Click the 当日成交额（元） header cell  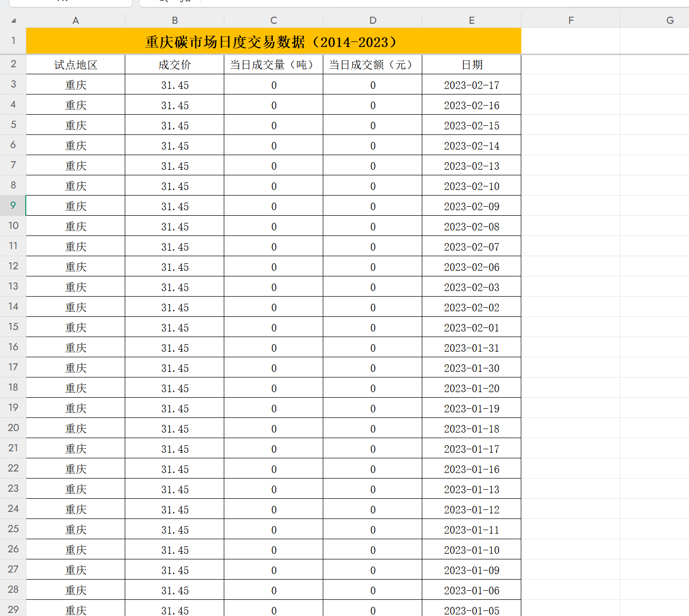(373, 65)
